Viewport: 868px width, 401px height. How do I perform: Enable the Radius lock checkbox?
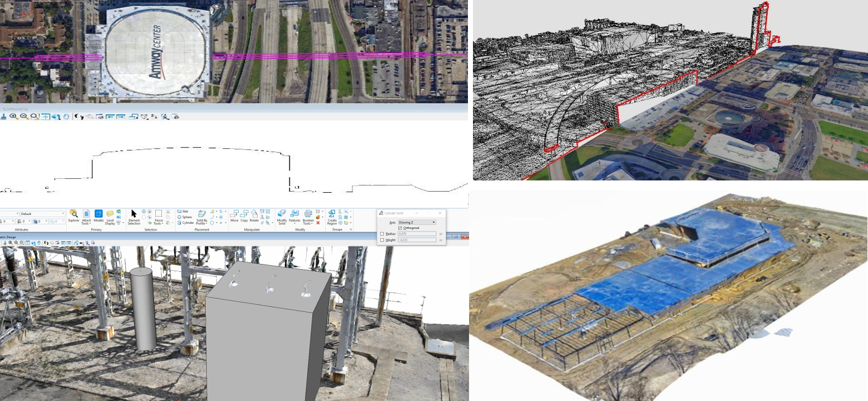(x=382, y=234)
